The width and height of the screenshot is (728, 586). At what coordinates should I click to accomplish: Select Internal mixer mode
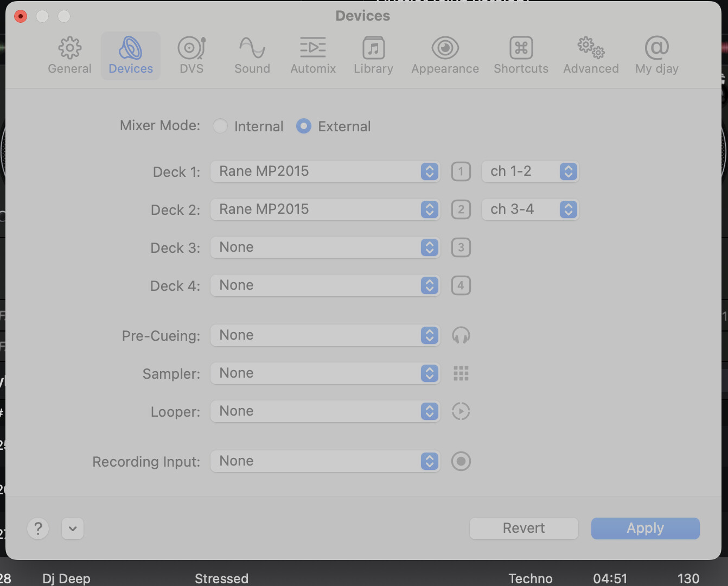pyautogui.click(x=220, y=126)
